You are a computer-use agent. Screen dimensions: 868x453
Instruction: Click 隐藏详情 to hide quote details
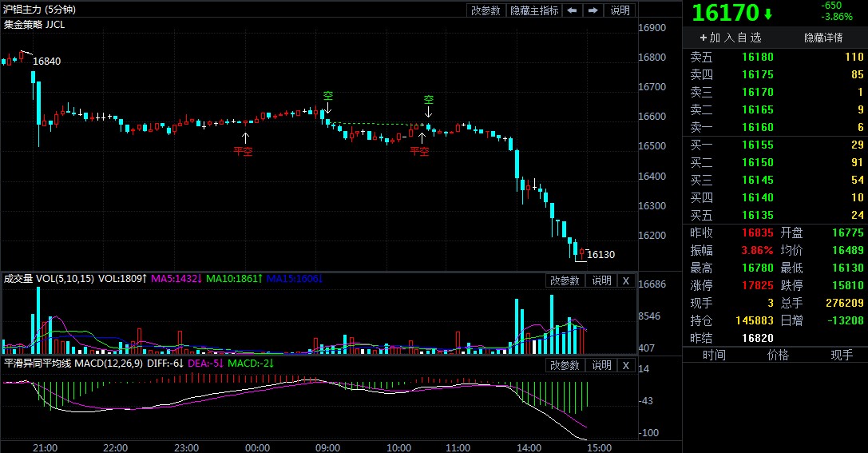point(823,38)
